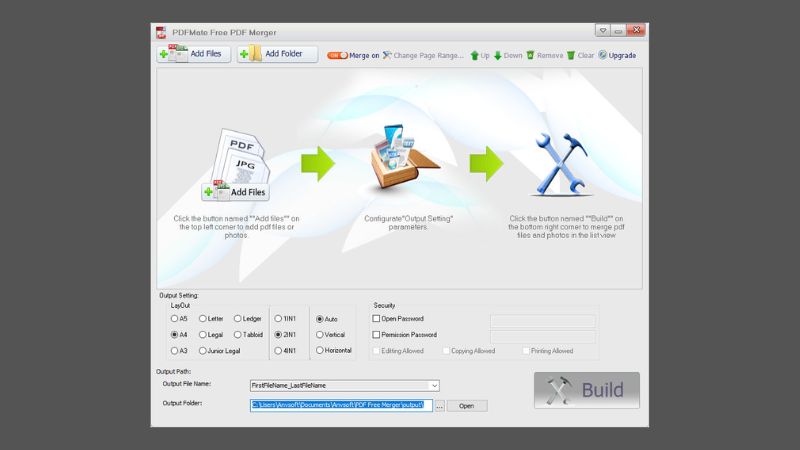Click the Open output folder button
Screen dimensions: 800x450
pyautogui.click(x=467, y=406)
